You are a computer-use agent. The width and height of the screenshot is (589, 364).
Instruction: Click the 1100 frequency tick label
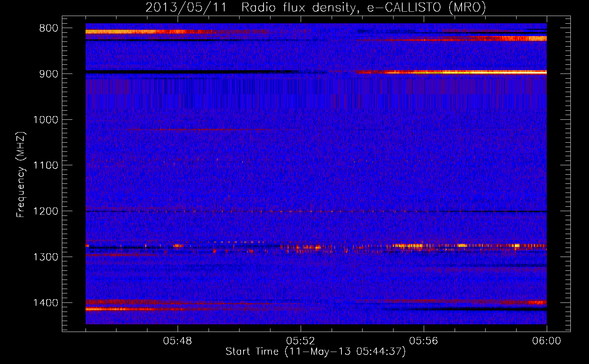tap(46, 166)
